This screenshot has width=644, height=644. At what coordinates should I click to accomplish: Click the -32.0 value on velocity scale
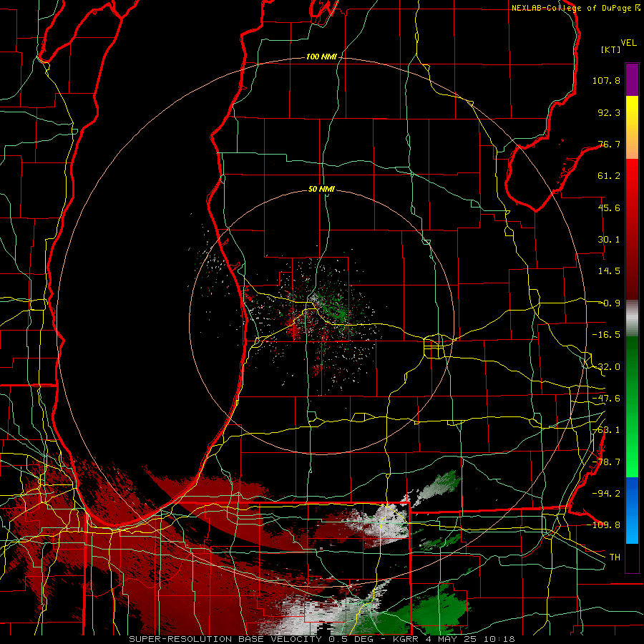point(606,367)
